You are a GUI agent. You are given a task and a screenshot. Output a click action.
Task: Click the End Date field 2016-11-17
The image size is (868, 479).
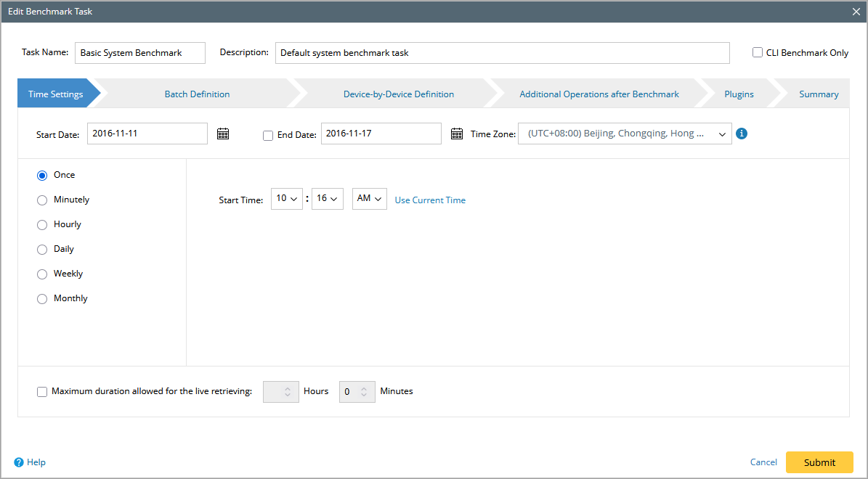coord(381,134)
